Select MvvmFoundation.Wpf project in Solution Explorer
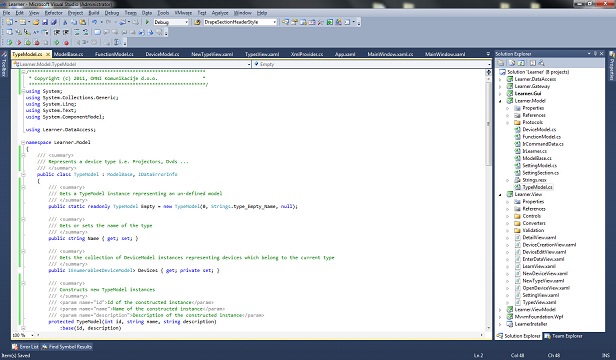This screenshot has height=360, width=616. (x=539, y=317)
